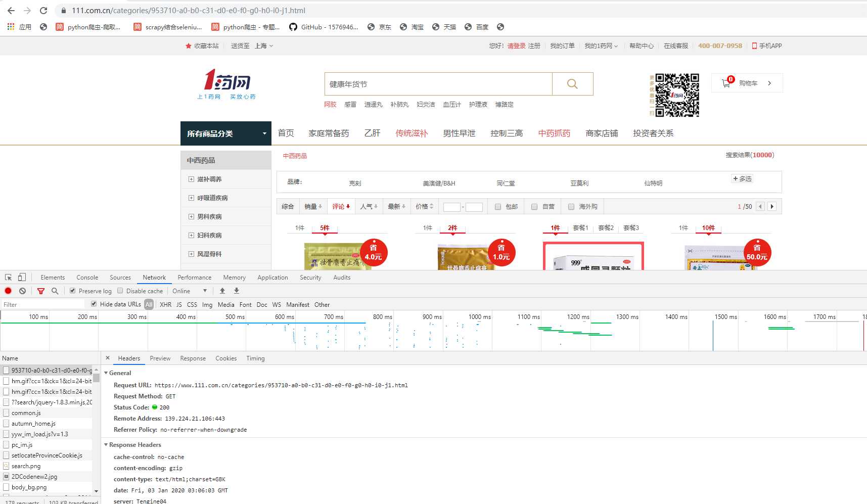
Task: Go to previous results page arrow
Action: click(x=760, y=206)
